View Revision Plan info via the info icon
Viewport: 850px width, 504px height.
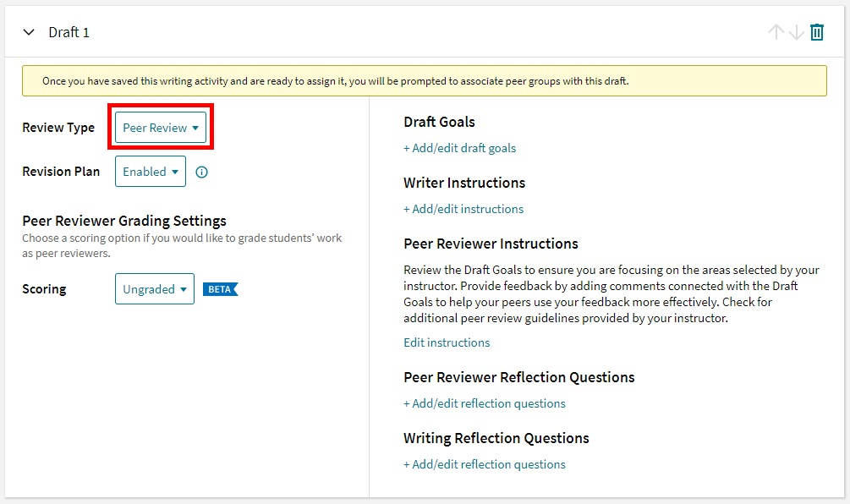tap(201, 171)
